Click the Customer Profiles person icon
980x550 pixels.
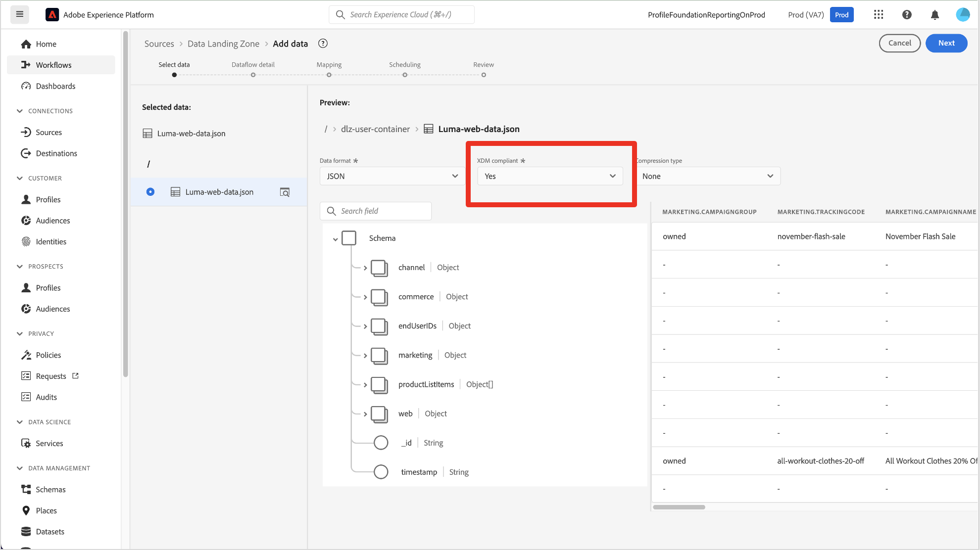click(x=26, y=199)
